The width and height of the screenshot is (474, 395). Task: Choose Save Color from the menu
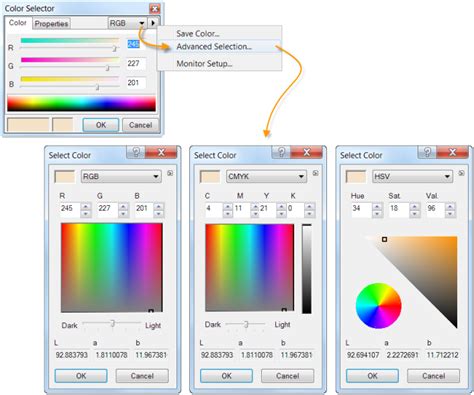[198, 34]
